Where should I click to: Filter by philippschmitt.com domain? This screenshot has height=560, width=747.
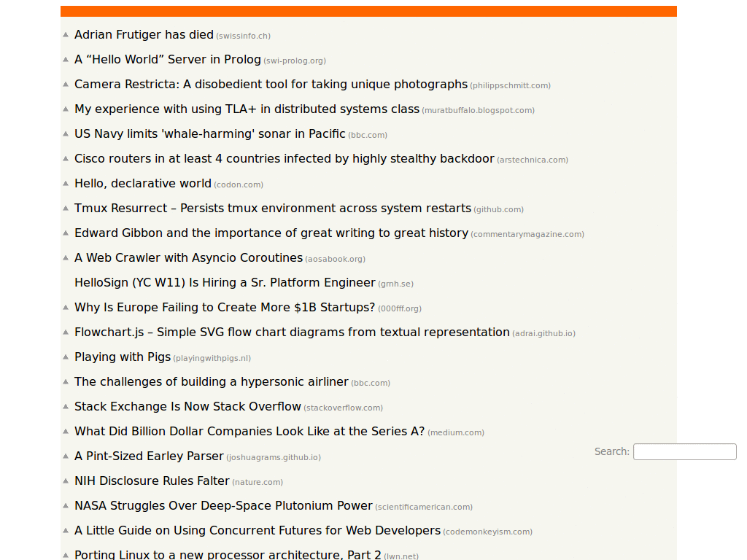(510, 86)
